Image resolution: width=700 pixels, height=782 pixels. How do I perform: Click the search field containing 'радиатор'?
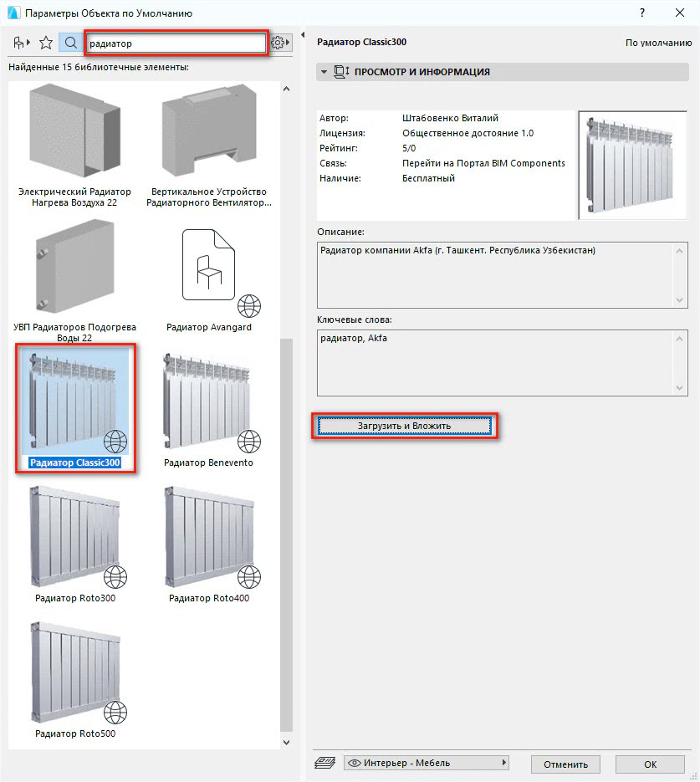coord(176,42)
